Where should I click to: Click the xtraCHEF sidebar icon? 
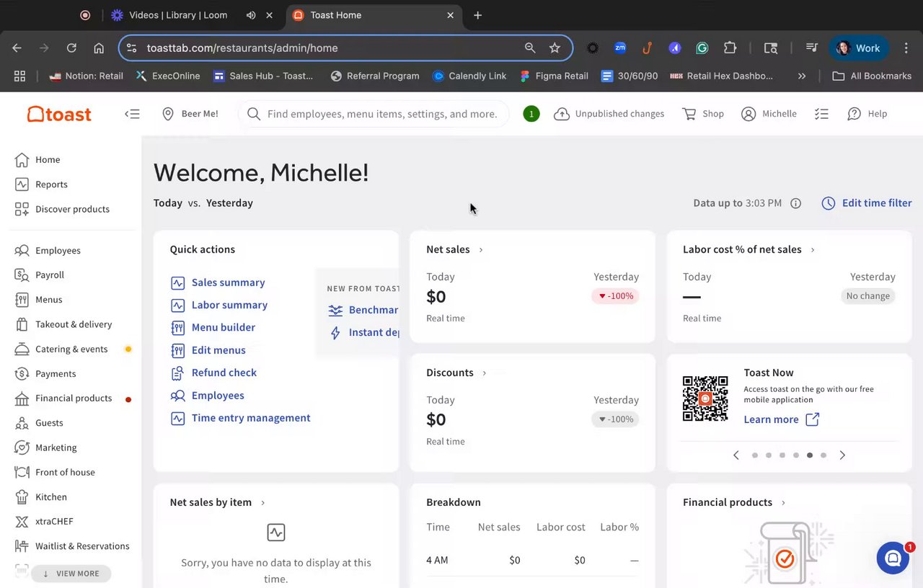coord(22,521)
